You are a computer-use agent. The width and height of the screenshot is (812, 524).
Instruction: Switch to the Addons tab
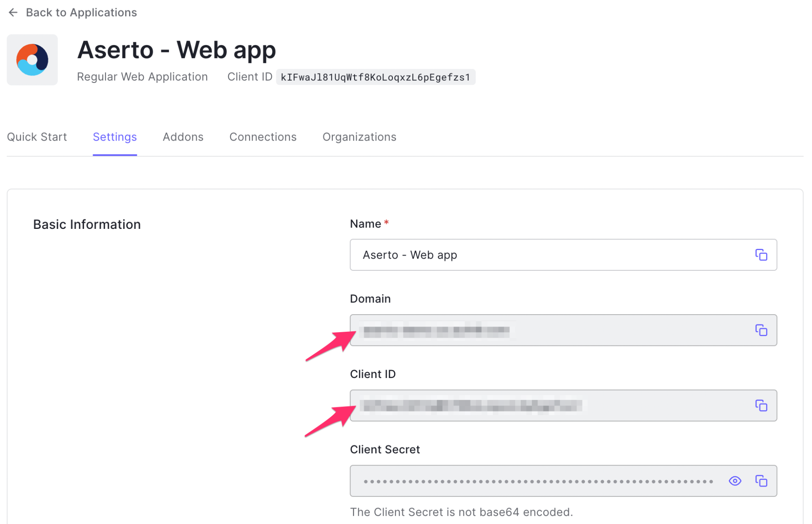point(183,137)
